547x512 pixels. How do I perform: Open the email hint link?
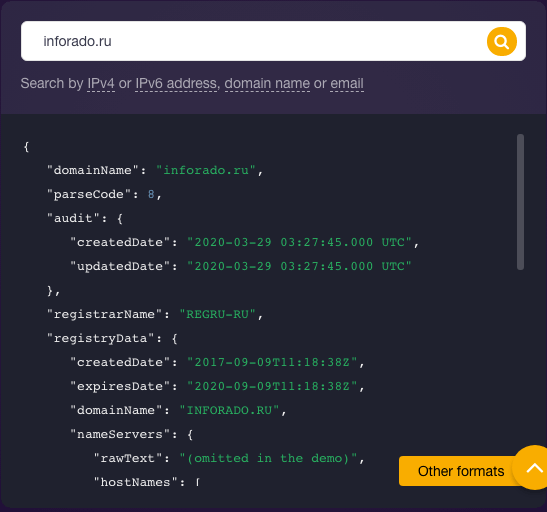(347, 84)
